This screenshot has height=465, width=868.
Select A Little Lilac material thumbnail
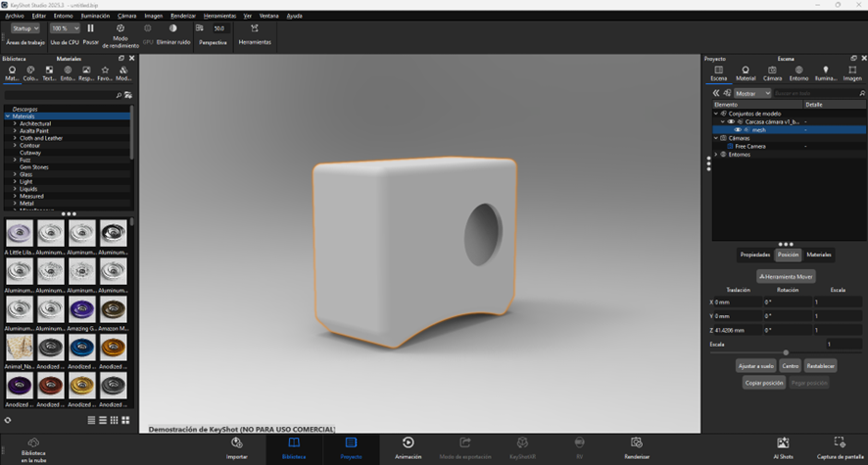(20, 233)
